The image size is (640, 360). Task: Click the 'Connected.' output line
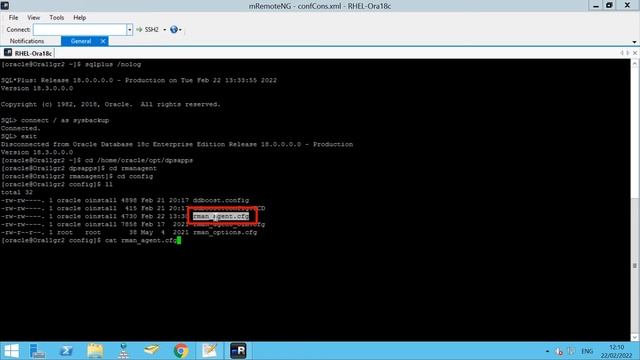coord(20,128)
